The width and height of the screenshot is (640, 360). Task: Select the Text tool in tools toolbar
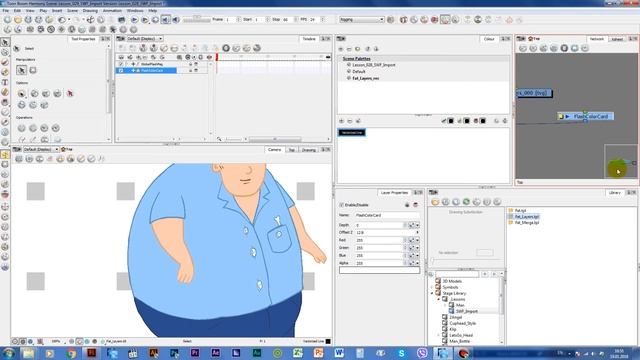[5, 82]
